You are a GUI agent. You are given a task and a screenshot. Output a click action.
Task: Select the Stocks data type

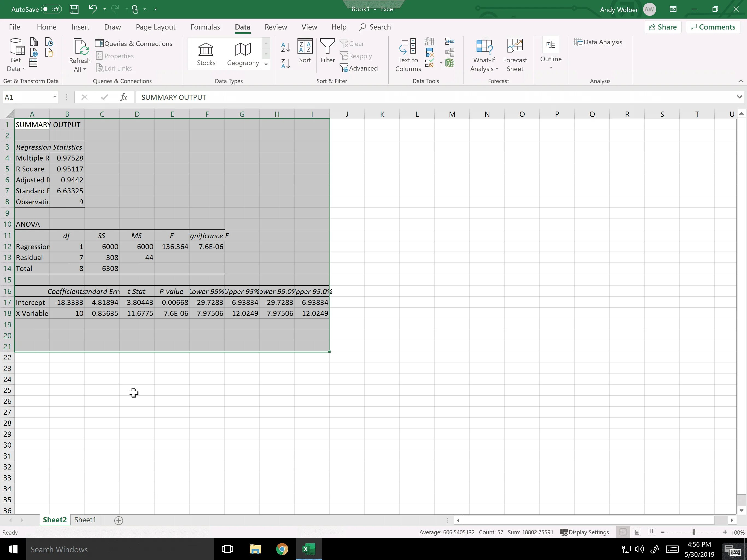pos(206,54)
